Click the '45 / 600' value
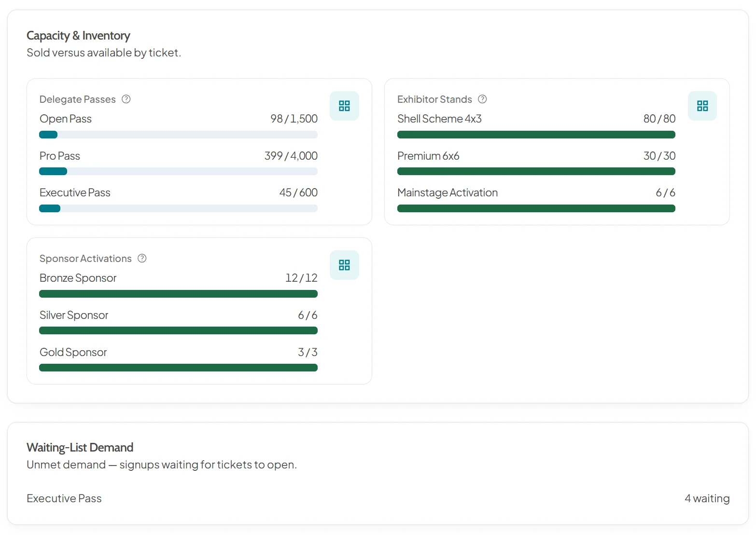This screenshot has width=756, height=535. coord(298,192)
